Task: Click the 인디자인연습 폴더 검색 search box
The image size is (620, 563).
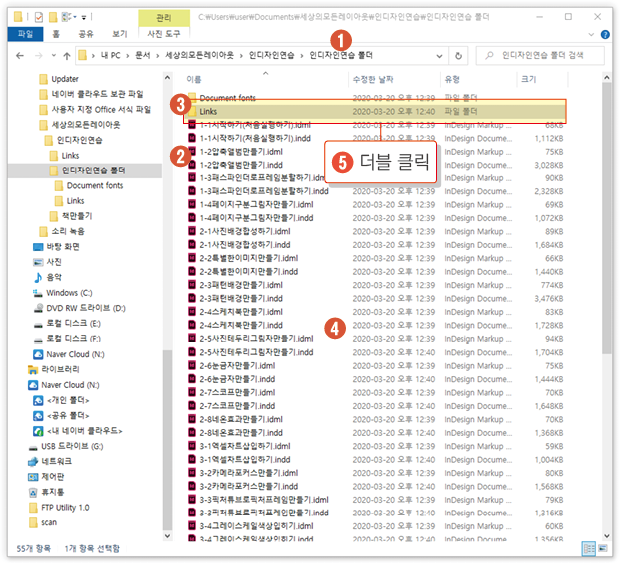Action: (x=540, y=55)
